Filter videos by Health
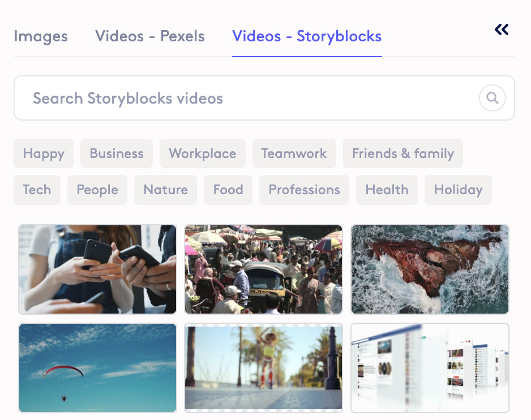 point(387,190)
